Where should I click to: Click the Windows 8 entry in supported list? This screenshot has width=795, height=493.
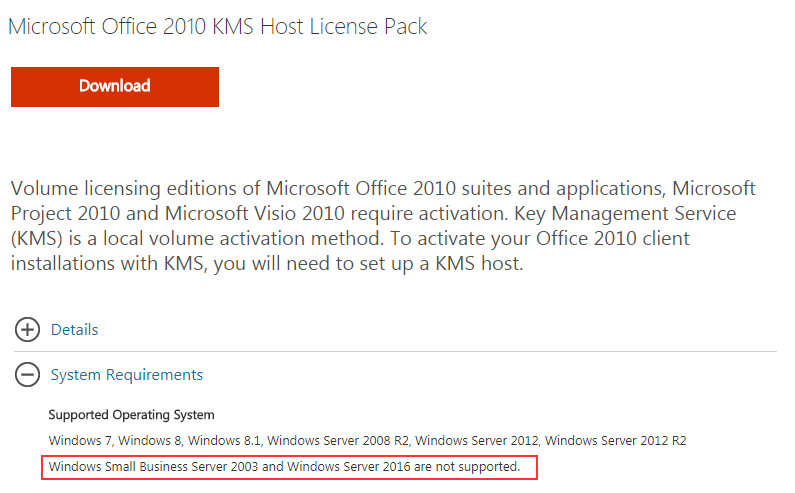(x=150, y=440)
